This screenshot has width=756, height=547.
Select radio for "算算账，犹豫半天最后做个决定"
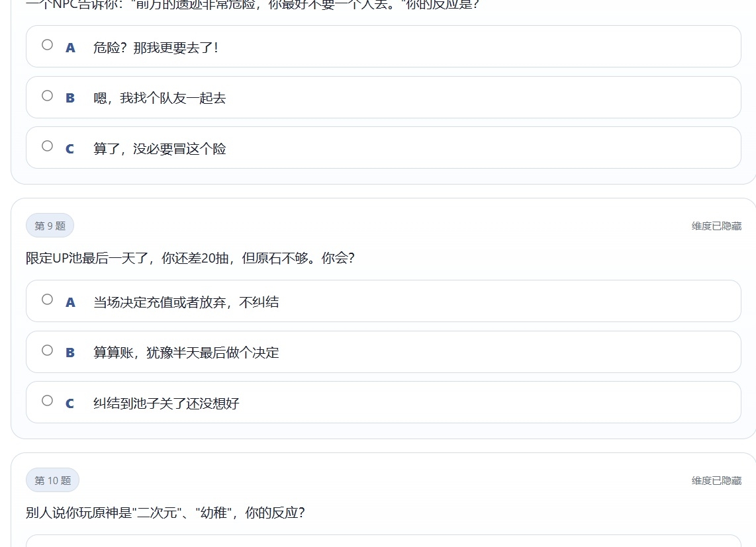(46, 350)
